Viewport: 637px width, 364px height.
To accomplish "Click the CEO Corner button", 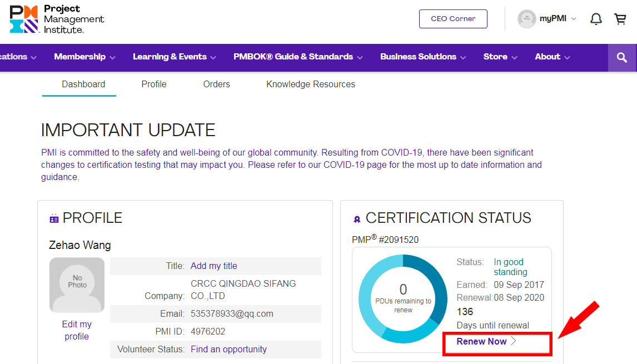I will click(453, 19).
